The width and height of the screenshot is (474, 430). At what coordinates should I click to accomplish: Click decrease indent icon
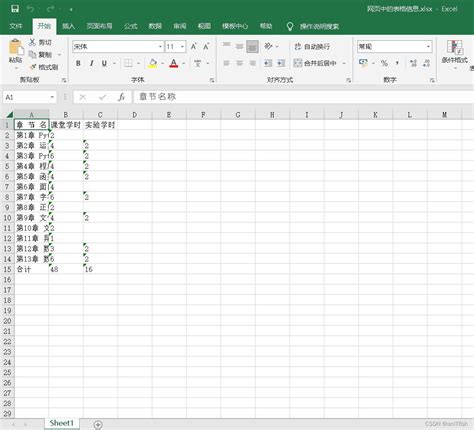268,63
